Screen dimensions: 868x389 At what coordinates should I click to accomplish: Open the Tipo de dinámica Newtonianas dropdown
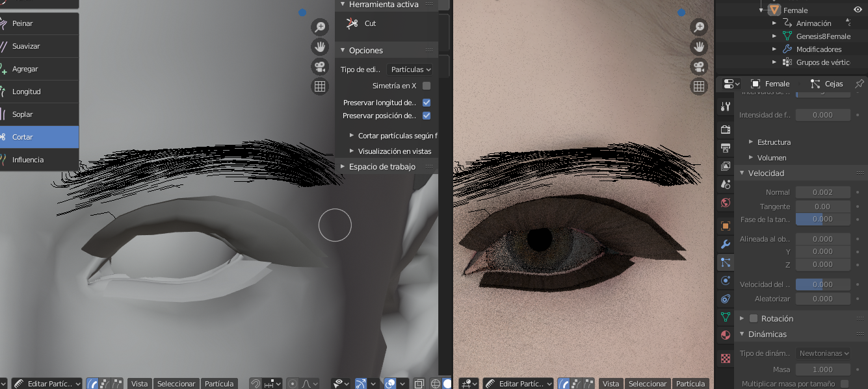point(823,353)
